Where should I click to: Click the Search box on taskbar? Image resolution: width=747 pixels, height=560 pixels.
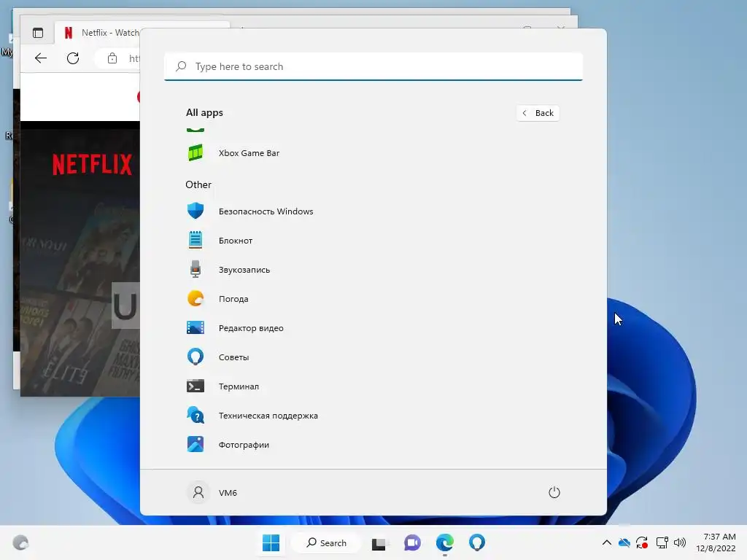click(x=327, y=542)
